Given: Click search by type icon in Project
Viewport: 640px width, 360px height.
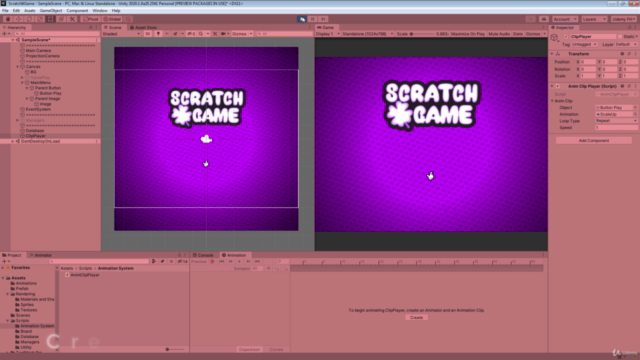Looking at the screenshot, I should pos(154,261).
